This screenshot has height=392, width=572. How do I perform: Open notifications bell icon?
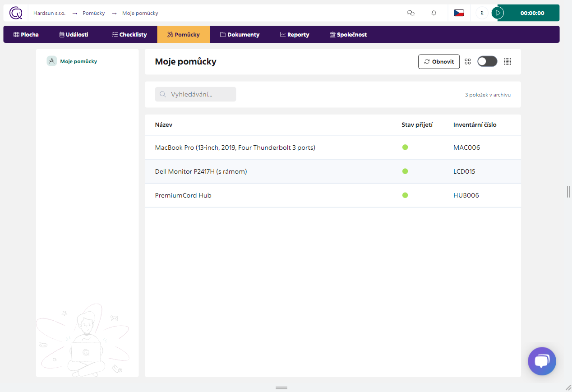click(434, 13)
